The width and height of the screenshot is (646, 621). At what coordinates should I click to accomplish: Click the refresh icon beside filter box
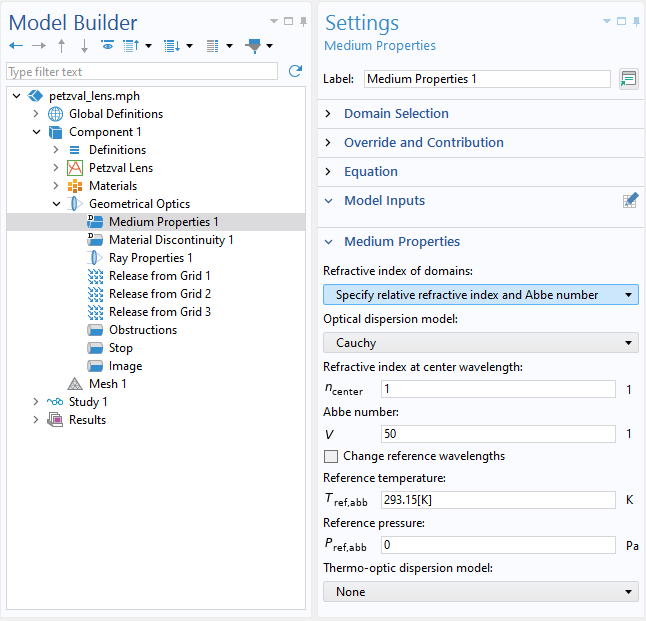[x=295, y=71]
